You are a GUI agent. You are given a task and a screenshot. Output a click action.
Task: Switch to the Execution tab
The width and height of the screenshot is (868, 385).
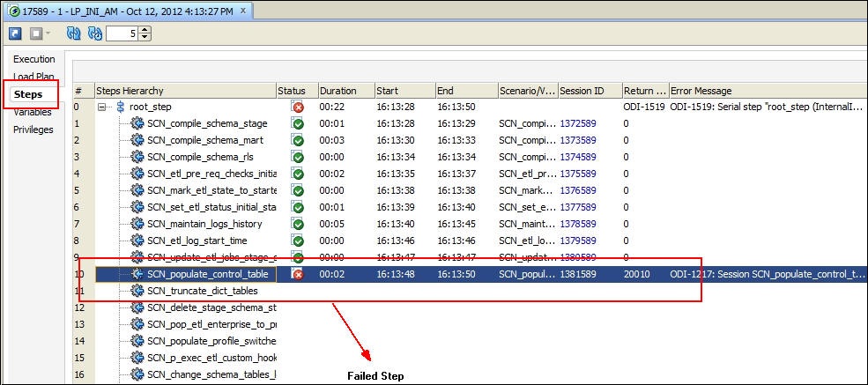(33, 59)
